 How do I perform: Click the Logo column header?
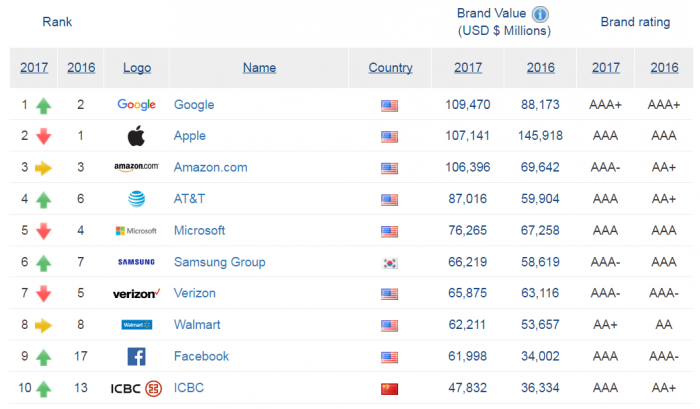137,68
